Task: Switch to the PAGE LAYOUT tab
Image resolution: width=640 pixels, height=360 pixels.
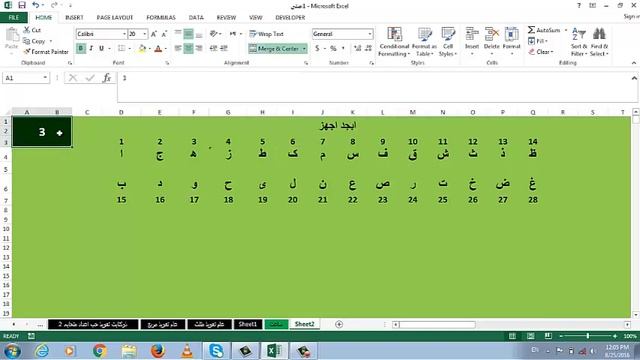Action: (115, 18)
